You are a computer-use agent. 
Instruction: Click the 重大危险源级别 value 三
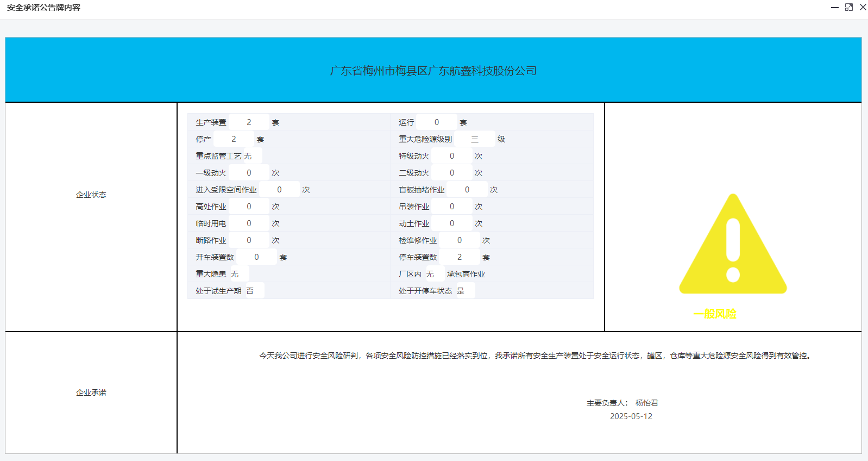tap(475, 139)
